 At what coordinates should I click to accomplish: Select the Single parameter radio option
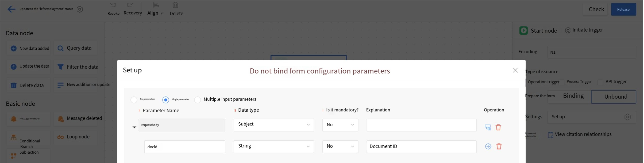166,100
